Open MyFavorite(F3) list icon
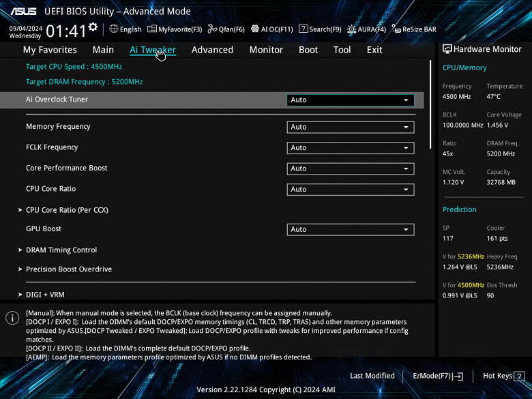 pyautogui.click(x=152, y=29)
